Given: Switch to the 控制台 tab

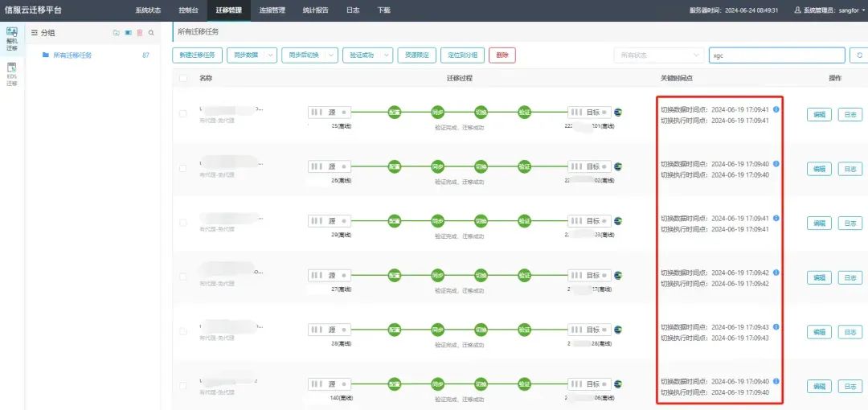Looking at the screenshot, I should coord(187,10).
